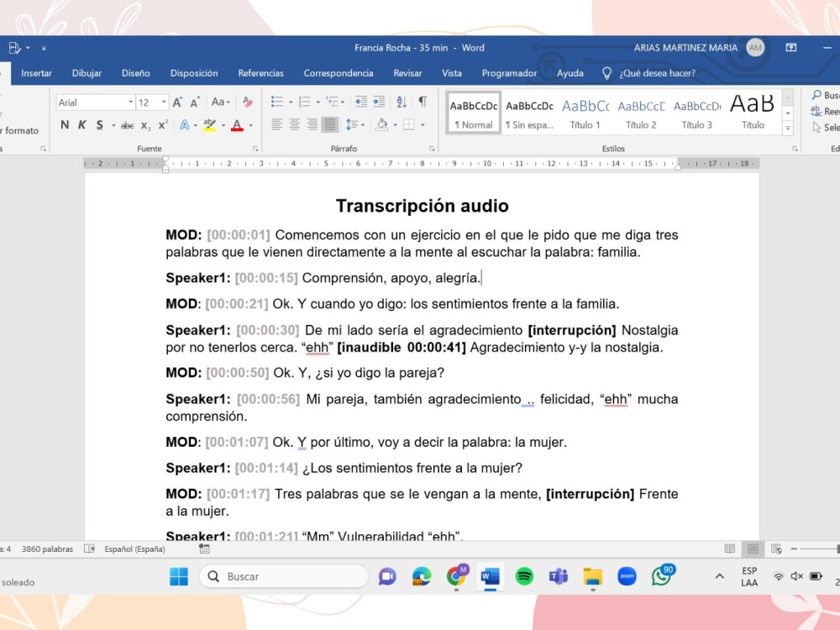Open the Revisar tab

407,73
